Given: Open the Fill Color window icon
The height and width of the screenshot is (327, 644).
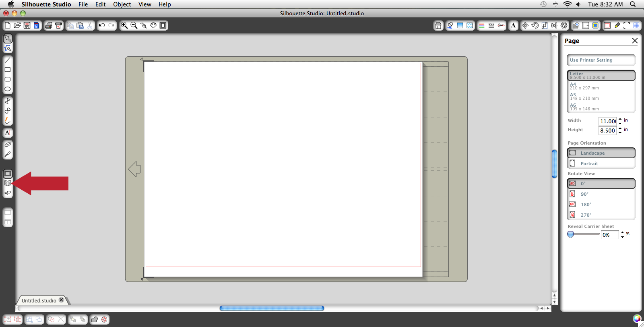Looking at the screenshot, I should [450, 25].
